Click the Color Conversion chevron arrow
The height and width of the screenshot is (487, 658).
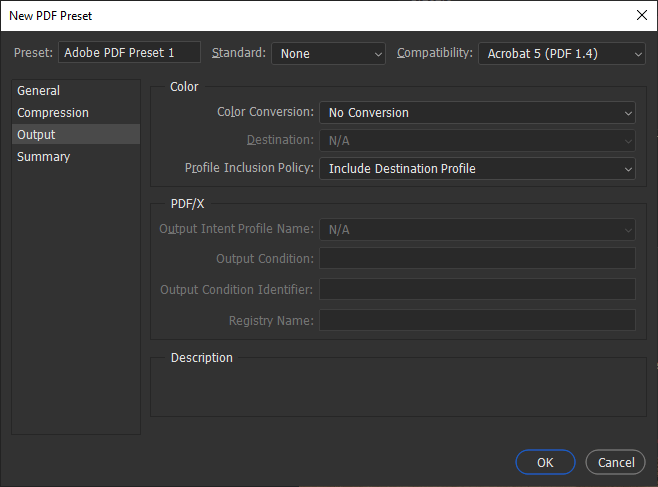[x=627, y=113]
